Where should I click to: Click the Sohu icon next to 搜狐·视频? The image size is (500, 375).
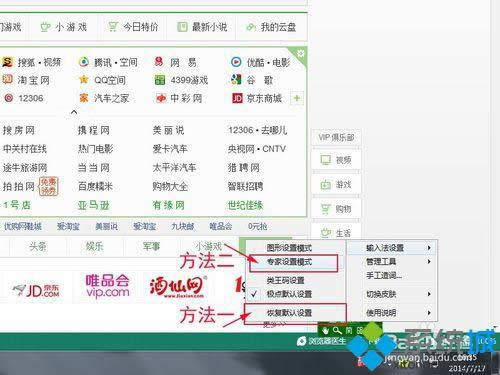pos(8,62)
